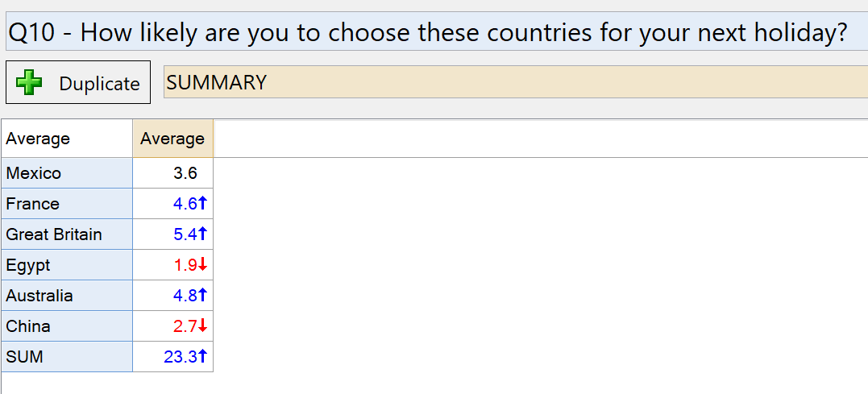
Task: Click the Mexico 3.6 value cell
Action: tap(172, 173)
